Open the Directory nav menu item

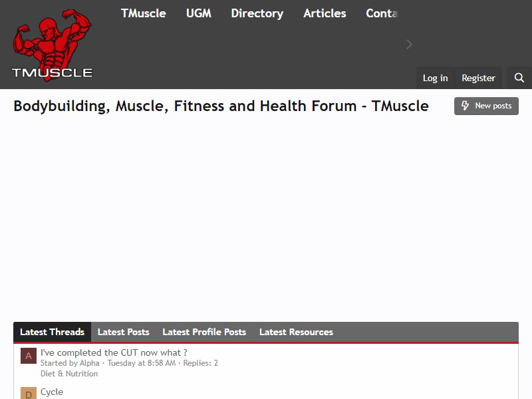tap(257, 13)
